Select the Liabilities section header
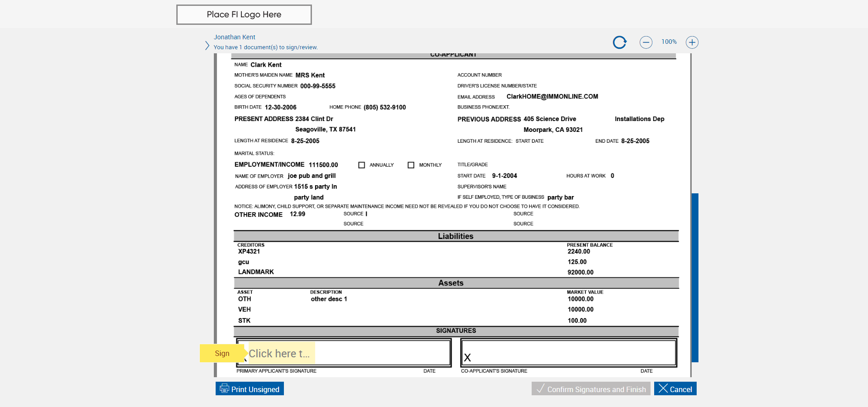The image size is (868, 407). coord(456,236)
